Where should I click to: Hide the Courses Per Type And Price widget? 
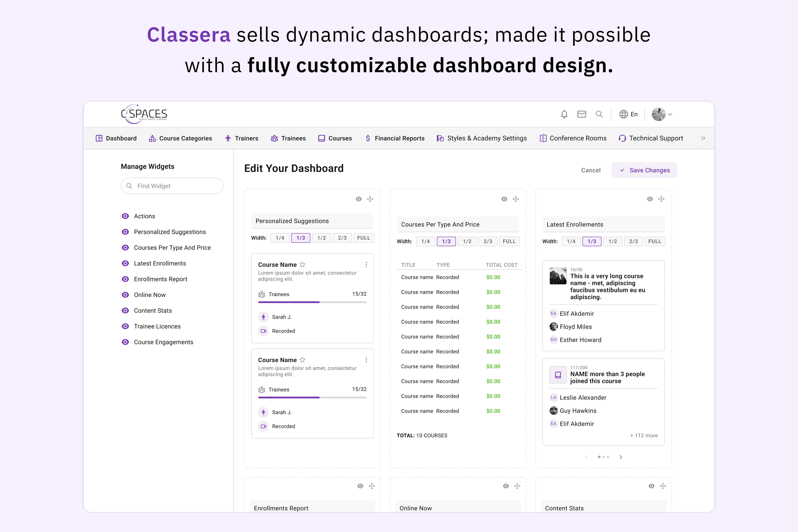[504, 199]
